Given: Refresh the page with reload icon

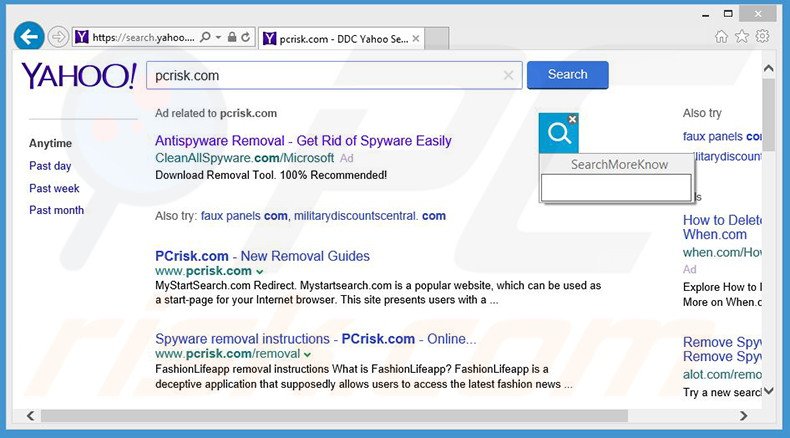Looking at the screenshot, I should [x=245, y=37].
